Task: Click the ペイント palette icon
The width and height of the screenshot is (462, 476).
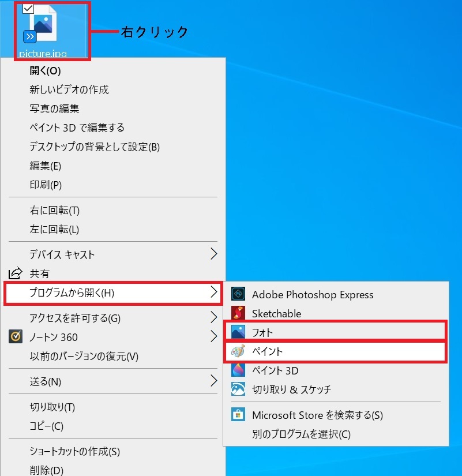Action: click(x=238, y=351)
